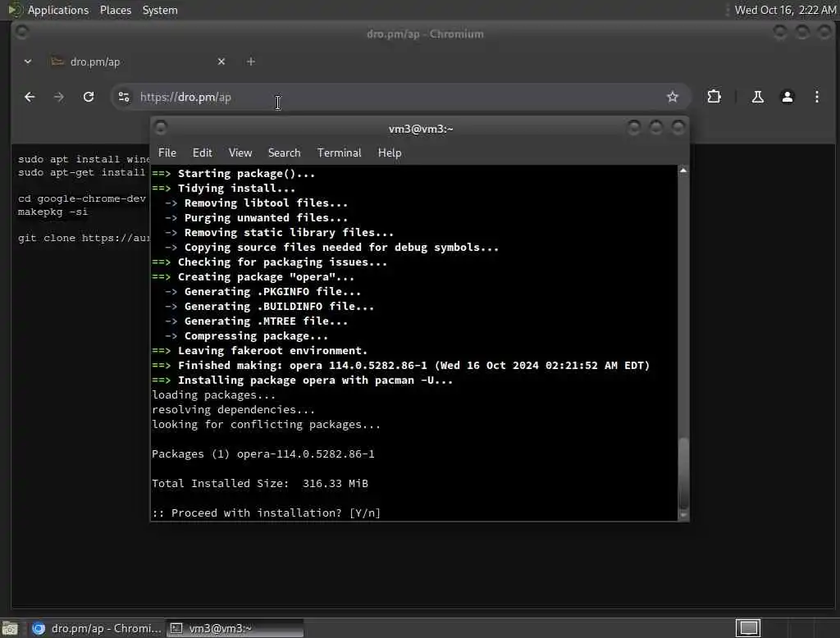Open the System menu in top panel

[160, 10]
